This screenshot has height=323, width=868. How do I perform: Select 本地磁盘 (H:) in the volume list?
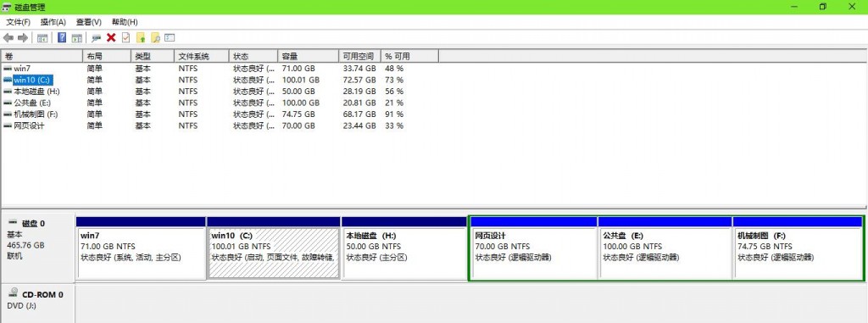36,92
